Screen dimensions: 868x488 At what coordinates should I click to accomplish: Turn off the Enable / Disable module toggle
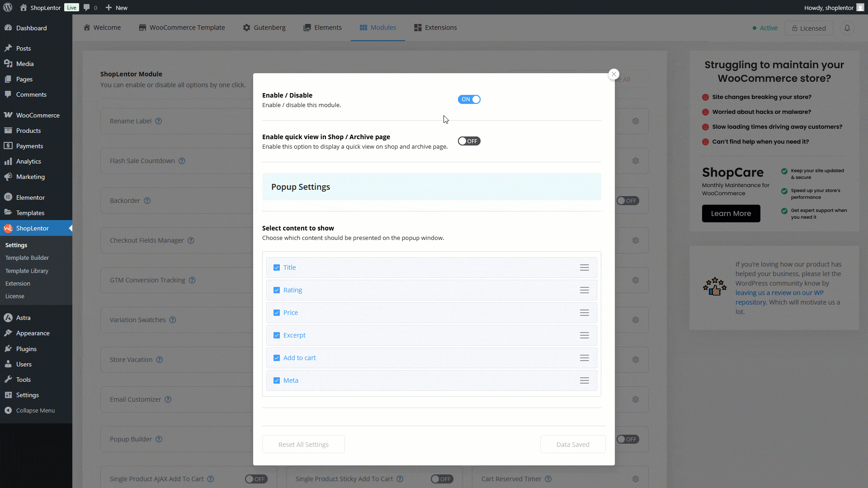click(469, 99)
